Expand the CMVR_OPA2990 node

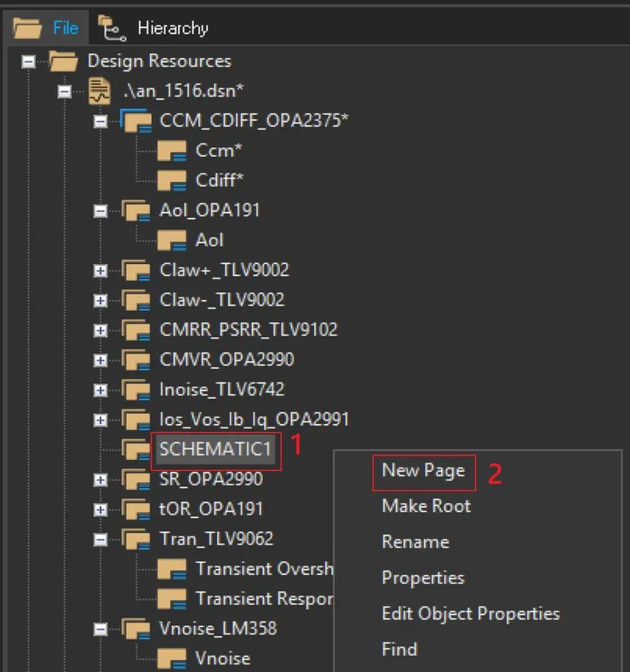(100, 360)
